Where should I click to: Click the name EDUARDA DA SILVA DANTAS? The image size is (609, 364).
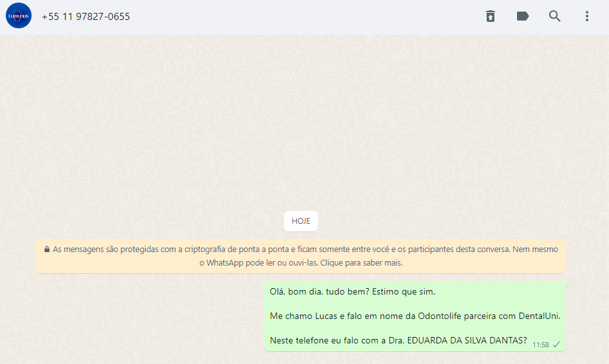[x=467, y=340]
